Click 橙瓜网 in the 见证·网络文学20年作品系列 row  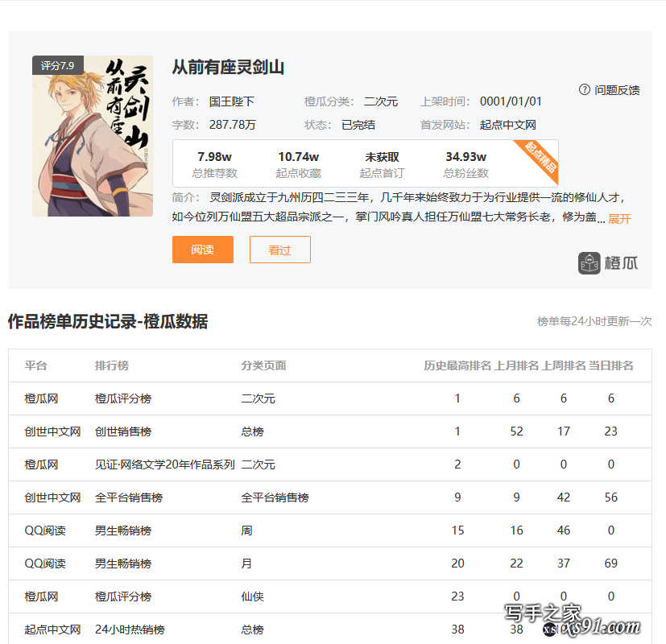(42, 464)
